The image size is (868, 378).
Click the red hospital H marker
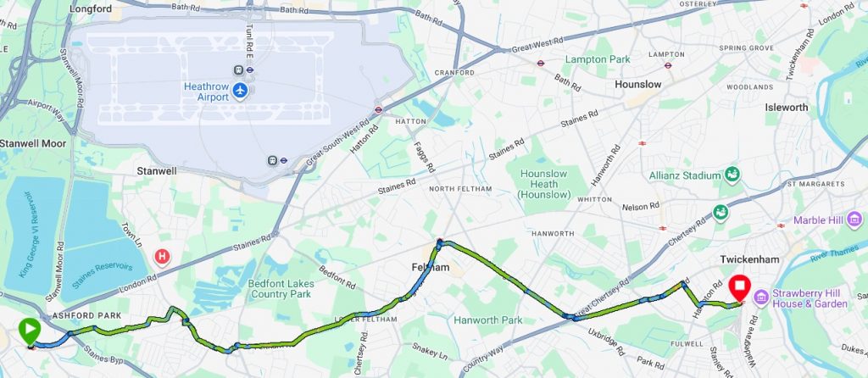(162, 257)
